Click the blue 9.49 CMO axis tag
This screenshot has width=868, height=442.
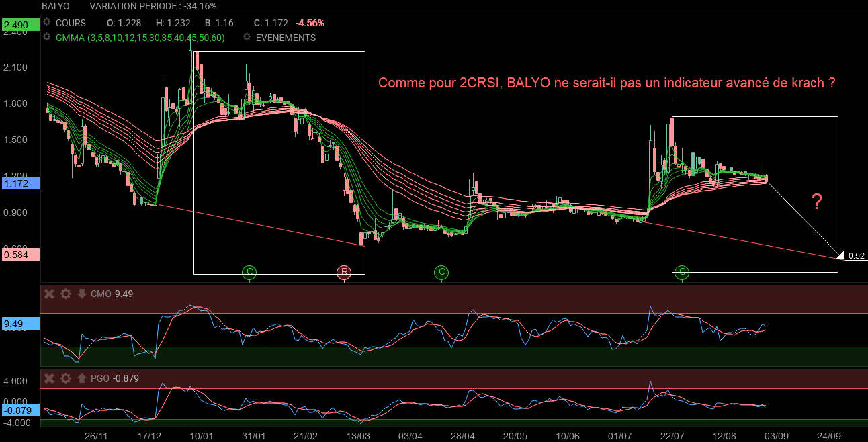pyautogui.click(x=21, y=324)
